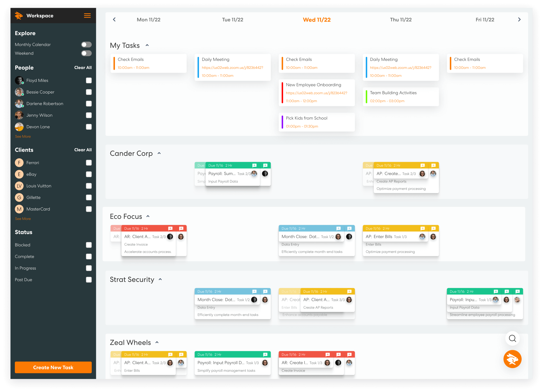543x392 pixels.
Task: Open Floyd Miles avatar in People list
Action: [19, 80]
